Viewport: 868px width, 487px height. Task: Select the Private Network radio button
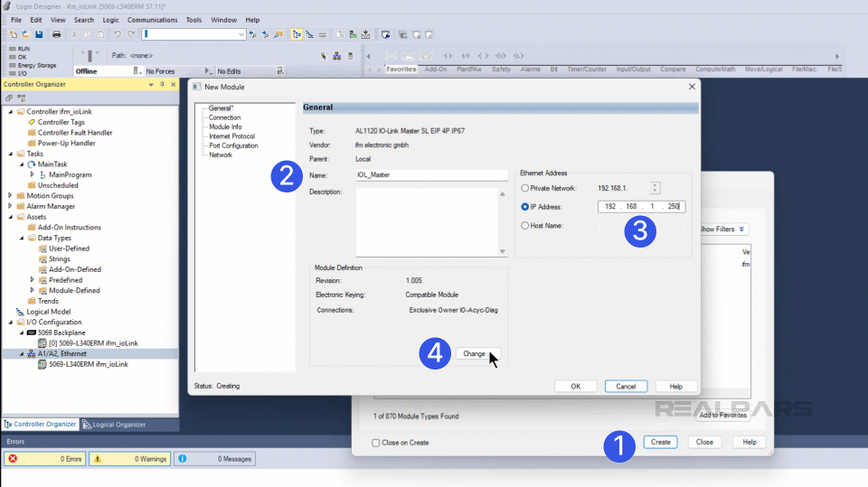click(524, 188)
